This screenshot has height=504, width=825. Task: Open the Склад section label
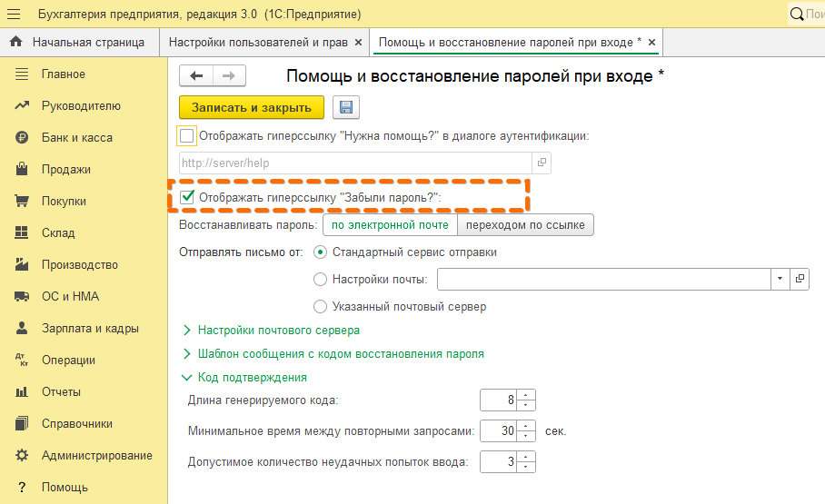click(58, 232)
